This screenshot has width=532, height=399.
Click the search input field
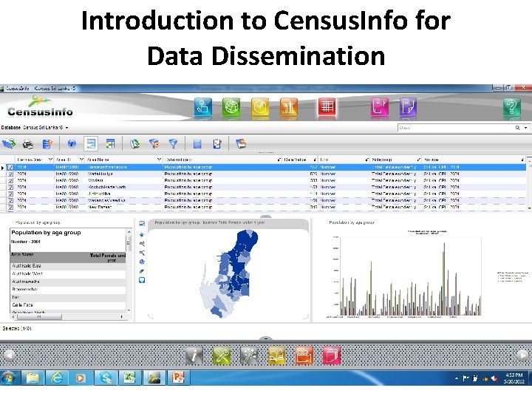(x=456, y=128)
